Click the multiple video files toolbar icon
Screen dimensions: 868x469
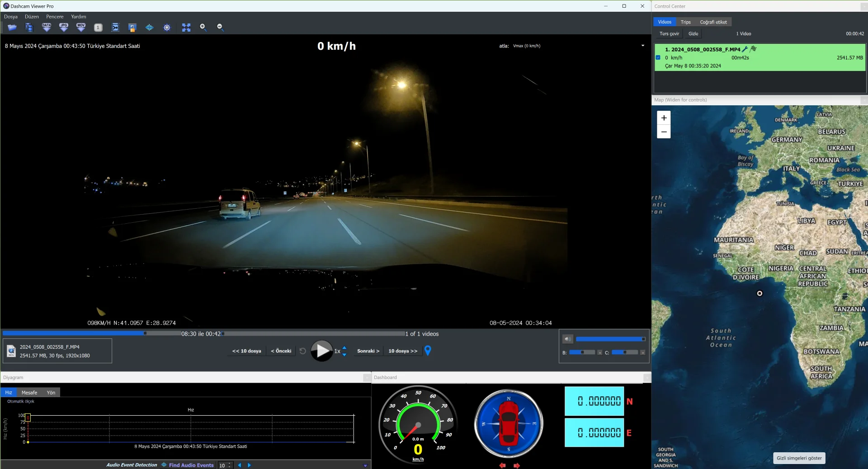[29, 28]
